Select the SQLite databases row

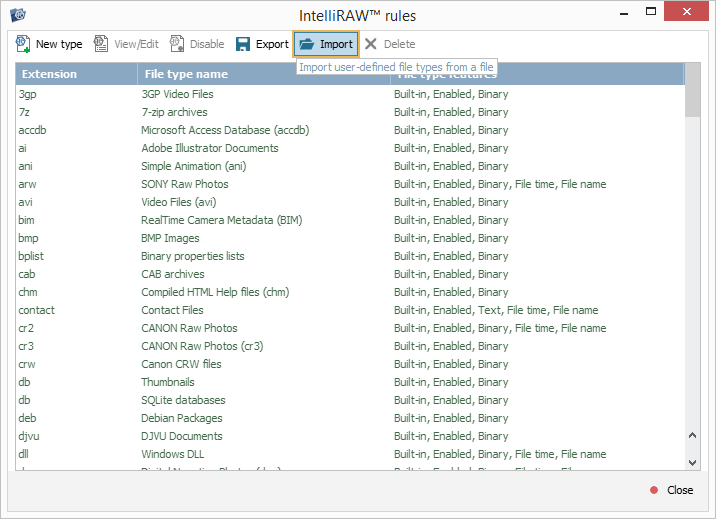183,400
